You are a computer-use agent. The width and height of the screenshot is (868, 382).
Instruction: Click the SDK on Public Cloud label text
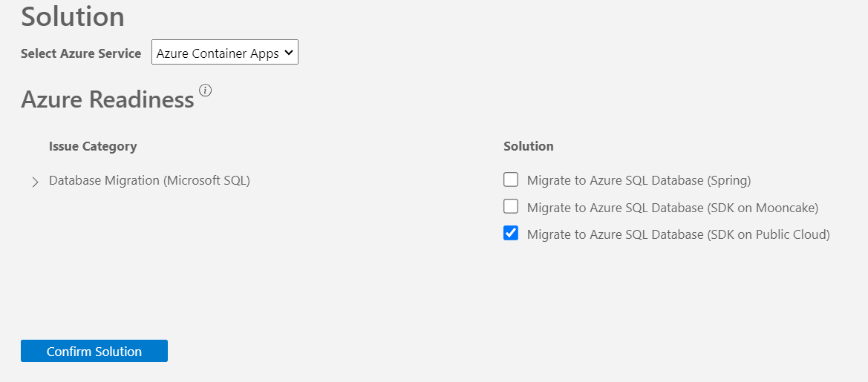(679, 234)
